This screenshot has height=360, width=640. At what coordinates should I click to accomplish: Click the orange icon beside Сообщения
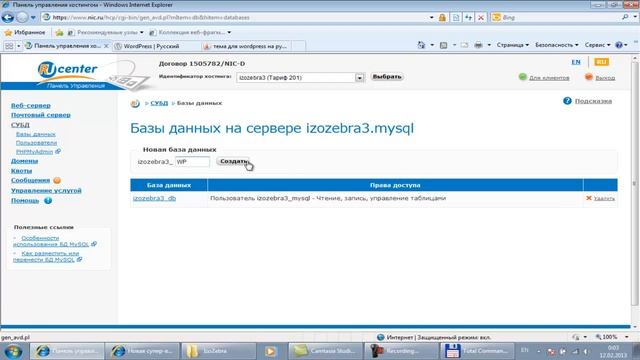point(57,180)
